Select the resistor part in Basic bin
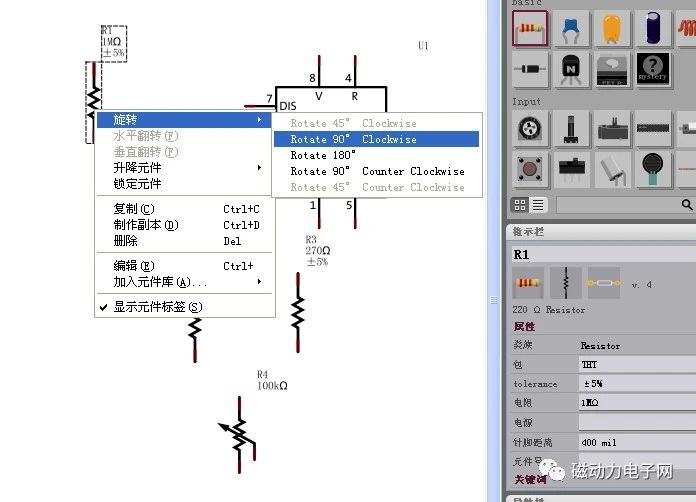696x502 pixels. pyautogui.click(x=530, y=28)
